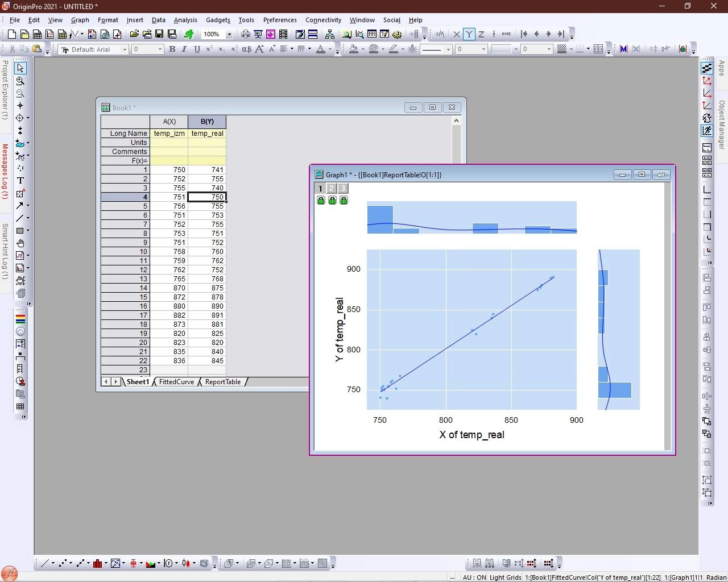Open the Gadgets menu
Viewport: 728px width, 582px height.
pyautogui.click(x=218, y=20)
